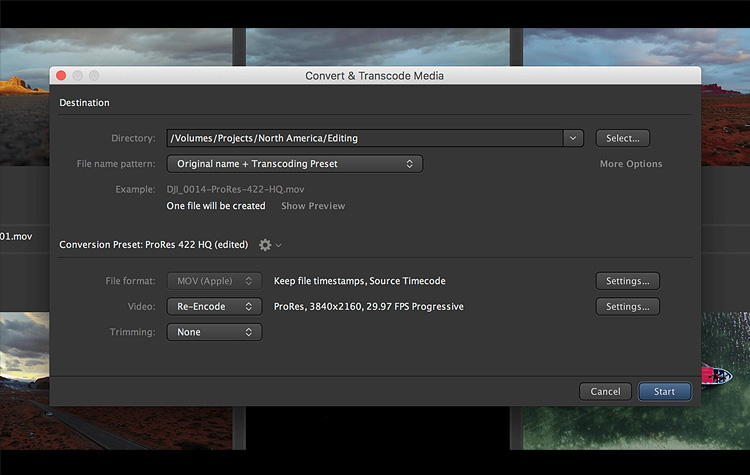The image size is (750, 475).
Task: Open the Trimming None dropdown
Action: [214, 332]
